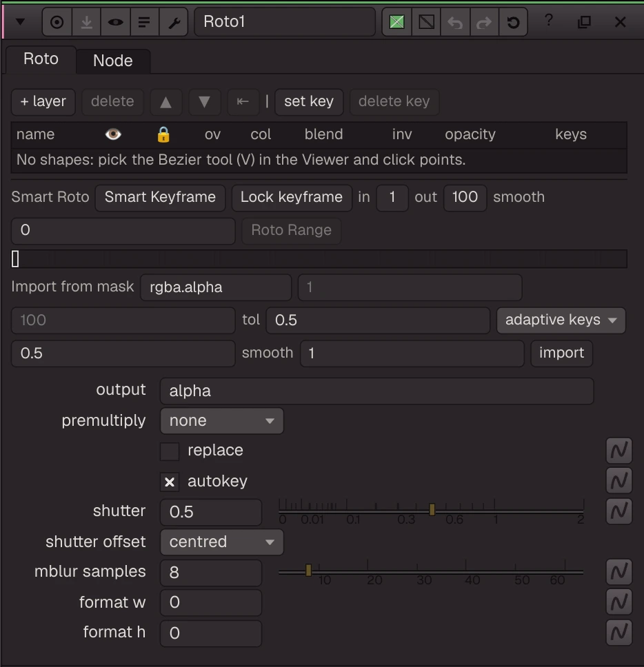Image resolution: width=644 pixels, height=667 pixels.
Task: Open the output channel alpha selector
Action: 376,391
